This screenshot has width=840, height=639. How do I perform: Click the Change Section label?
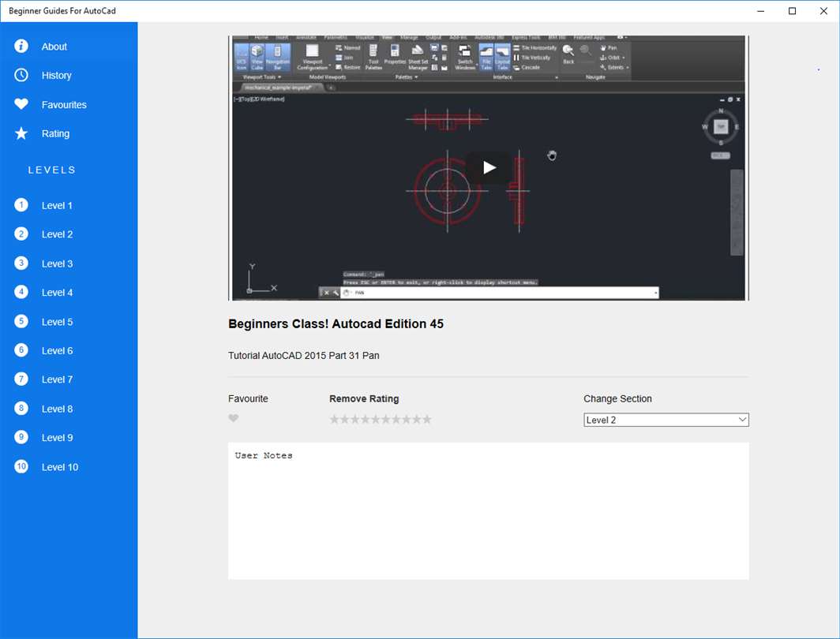(x=617, y=398)
